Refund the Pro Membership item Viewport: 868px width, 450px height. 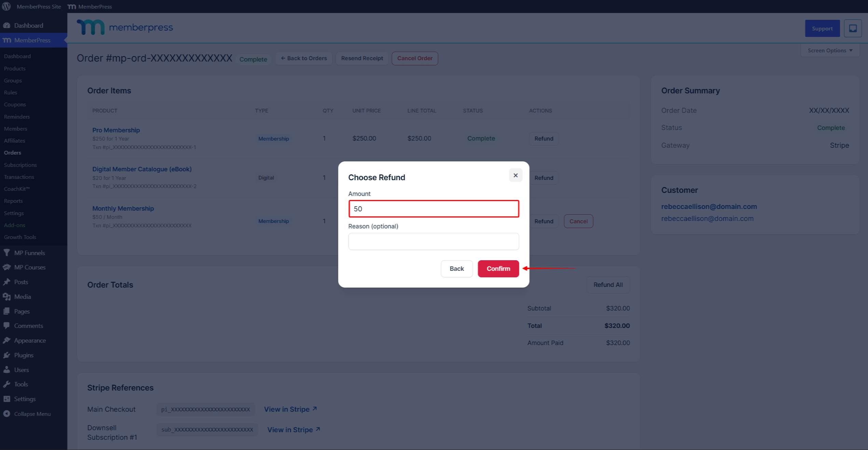tap(544, 138)
